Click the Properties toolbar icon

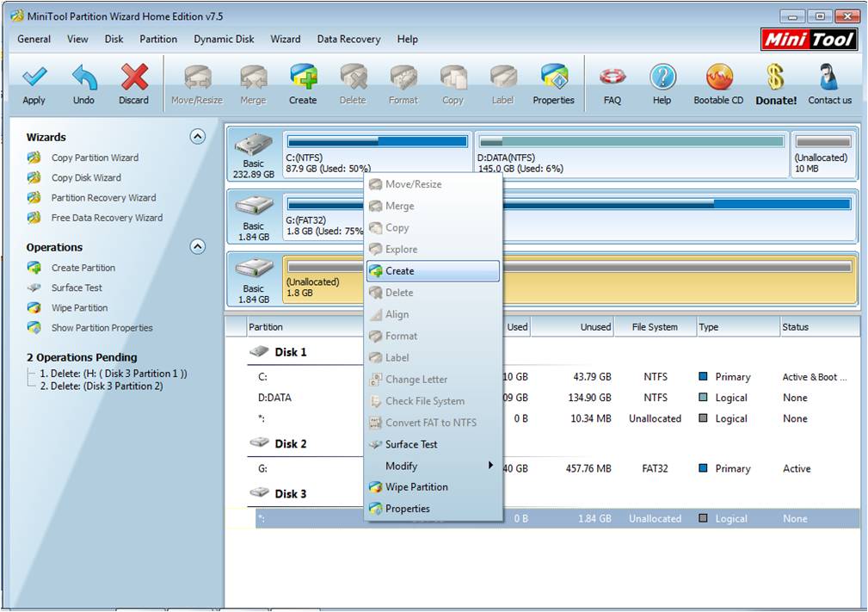(x=553, y=77)
